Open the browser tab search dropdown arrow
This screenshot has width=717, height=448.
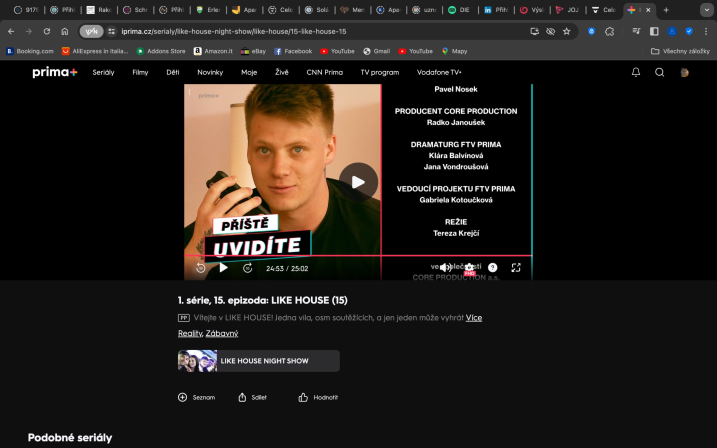[706, 10]
